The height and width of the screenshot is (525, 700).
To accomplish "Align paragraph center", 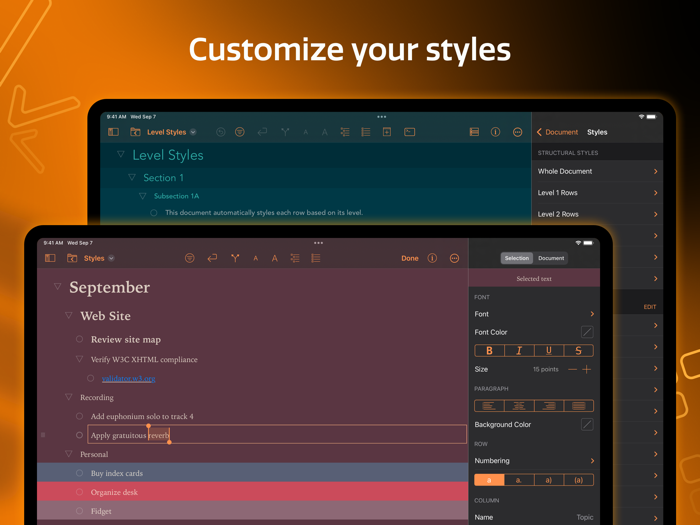I will (519, 405).
